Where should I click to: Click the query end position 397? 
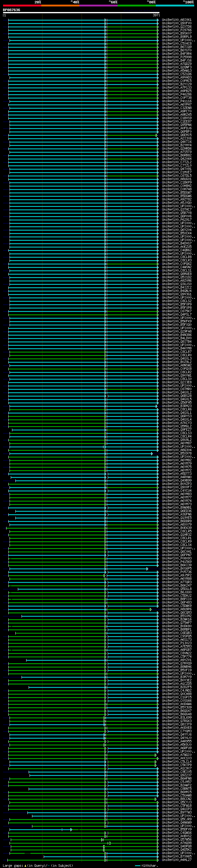click(x=155, y=15)
